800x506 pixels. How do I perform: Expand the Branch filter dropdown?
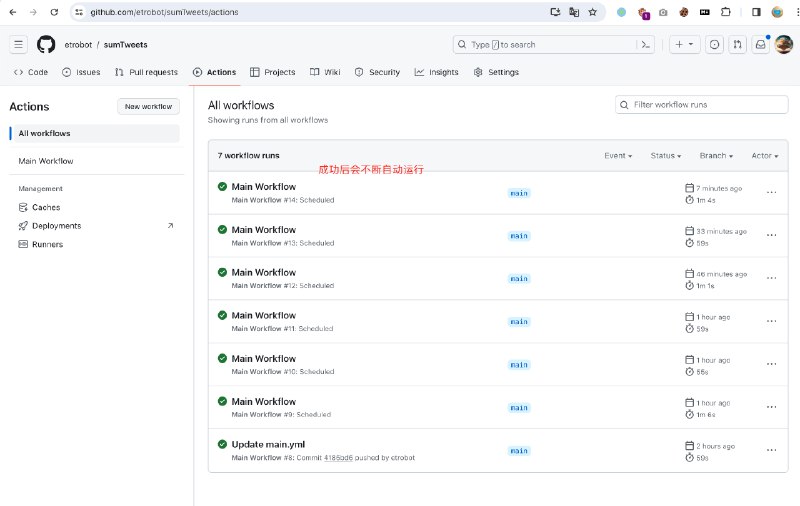click(716, 156)
